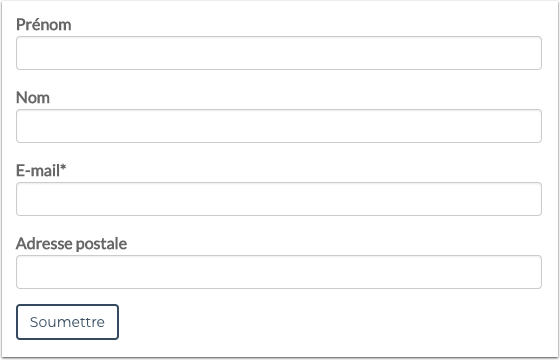This screenshot has height=360, width=560.
Task: Click the required asterisk next to E-mail
Action: tap(63, 168)
